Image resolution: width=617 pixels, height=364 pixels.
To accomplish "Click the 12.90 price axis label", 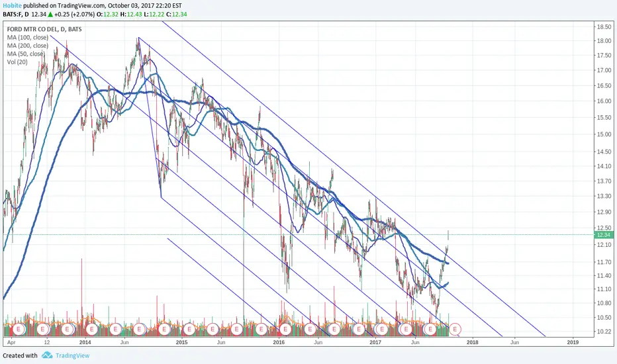I will 604,212.
